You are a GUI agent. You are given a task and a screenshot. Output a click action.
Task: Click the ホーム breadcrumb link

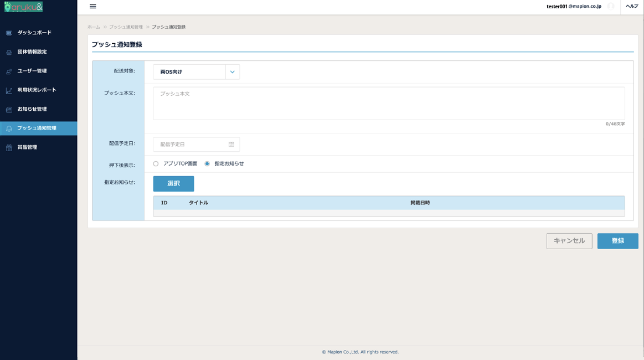(x=94, y=27)
